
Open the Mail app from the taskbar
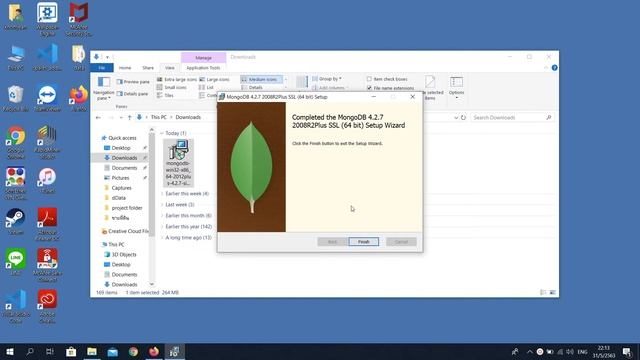pyautogui.click(x=113, y=351)
